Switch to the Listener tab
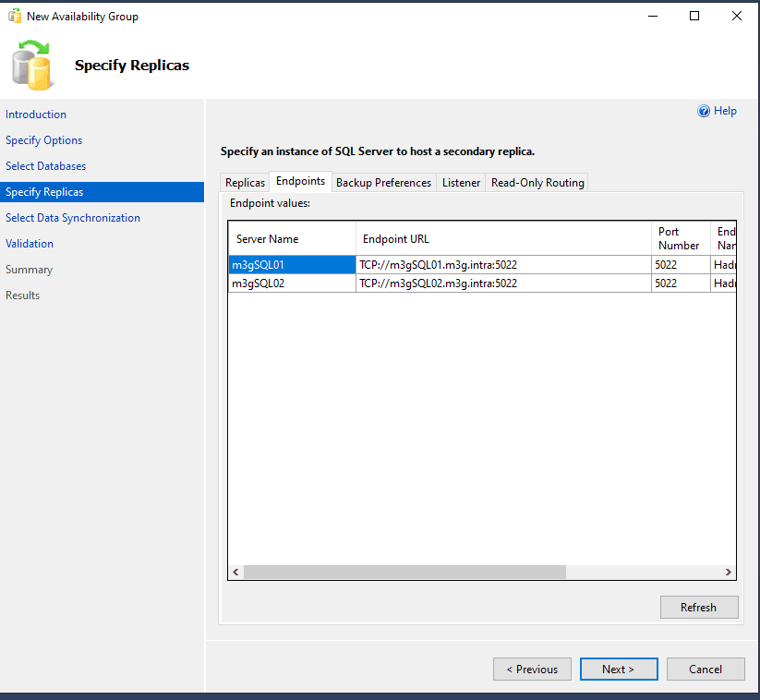 coord(461,183)
